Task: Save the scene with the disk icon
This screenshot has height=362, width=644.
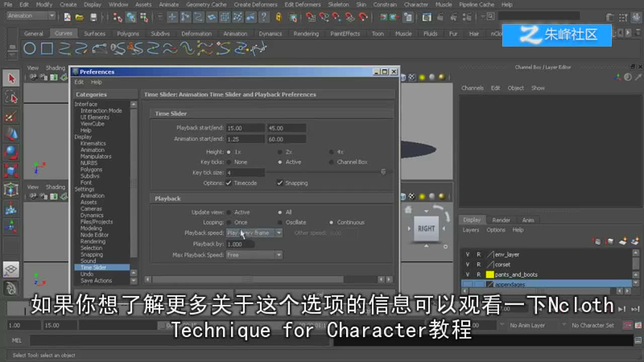Action: tap(93, 17)
